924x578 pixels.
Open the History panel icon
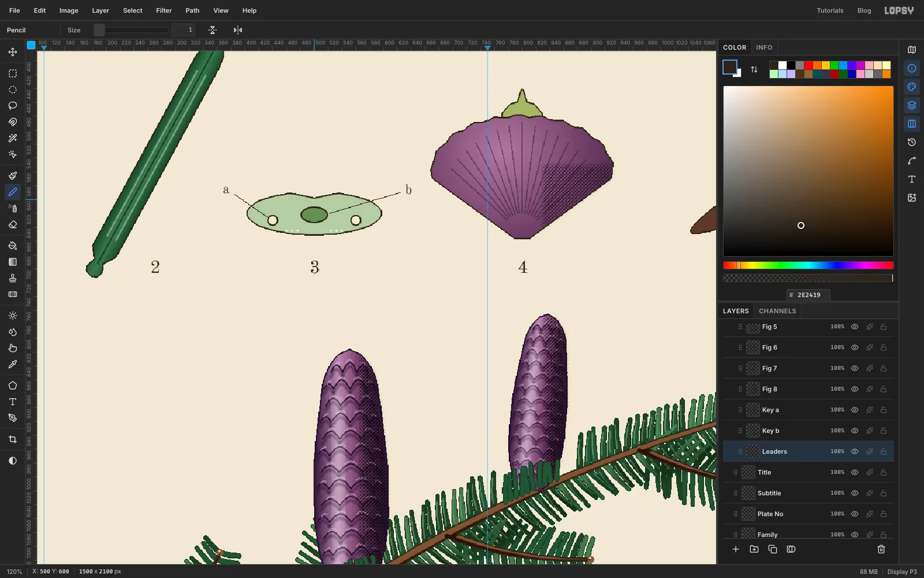(912, 142)
